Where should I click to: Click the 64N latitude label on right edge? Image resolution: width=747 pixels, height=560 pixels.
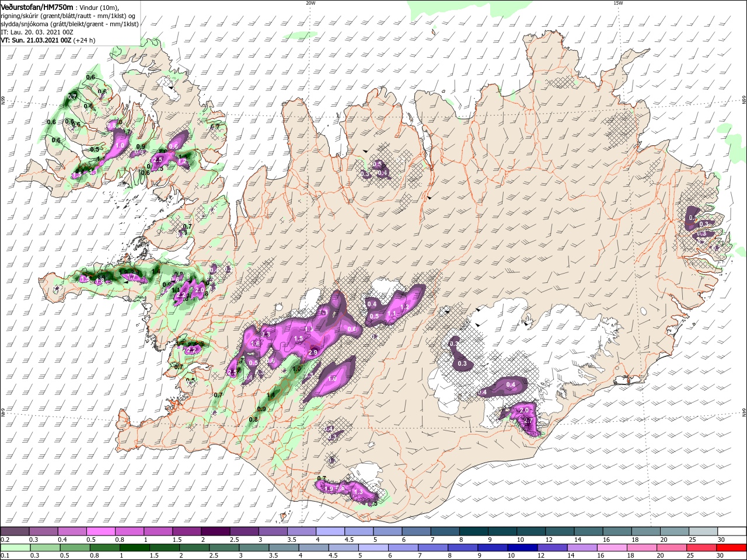744,413
